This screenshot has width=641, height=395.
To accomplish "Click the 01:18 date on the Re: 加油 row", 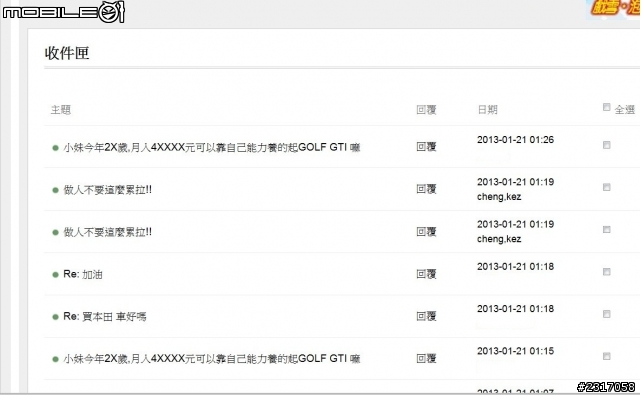I will click(515, 267).
